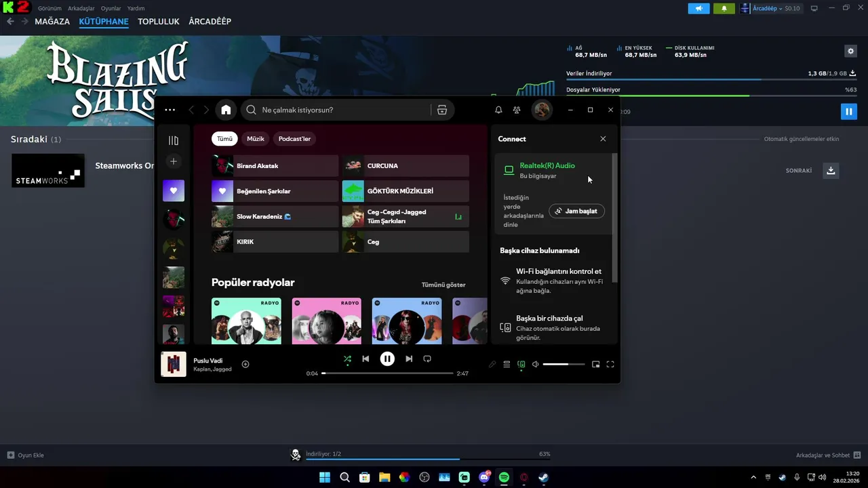Open File Explorer from taskbar

(x=384, y=477)
